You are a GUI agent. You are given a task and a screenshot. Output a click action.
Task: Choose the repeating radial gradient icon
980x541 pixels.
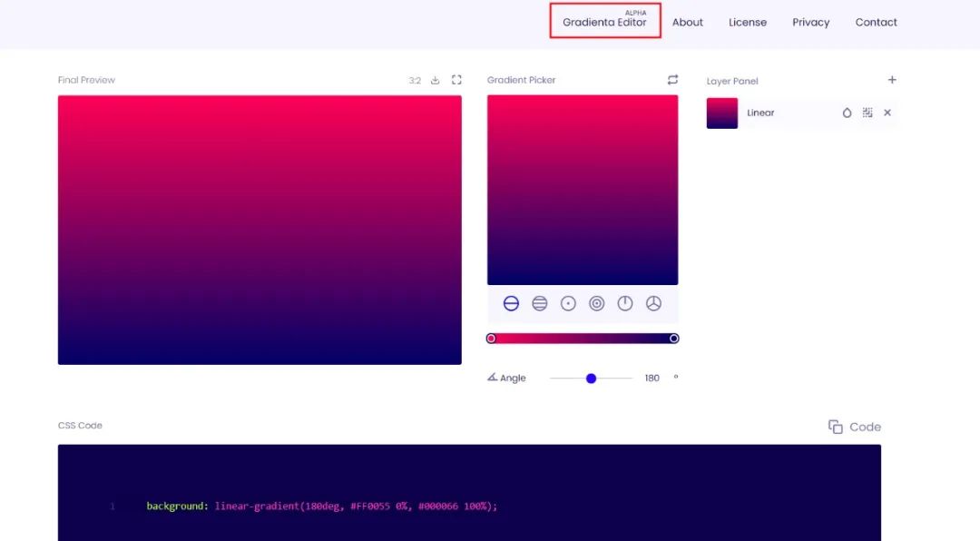coord(597,304)
